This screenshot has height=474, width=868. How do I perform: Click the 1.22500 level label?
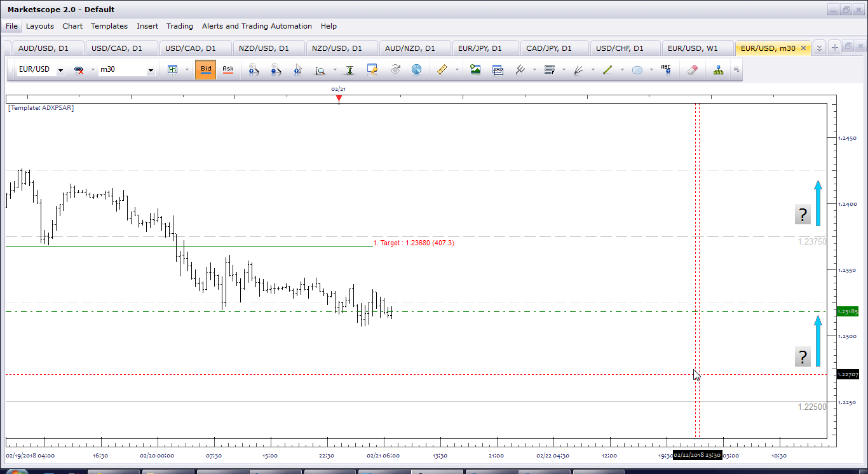(812, 407)
